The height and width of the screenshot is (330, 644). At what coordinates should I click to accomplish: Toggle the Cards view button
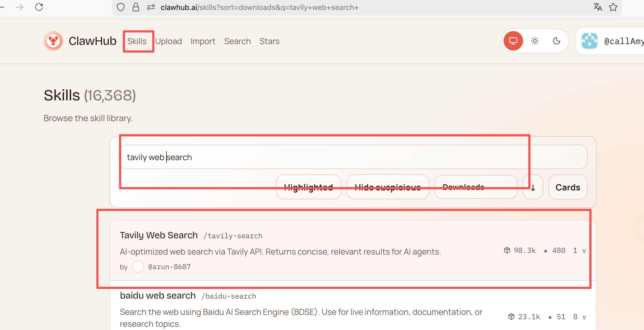[x=568, y=187]
